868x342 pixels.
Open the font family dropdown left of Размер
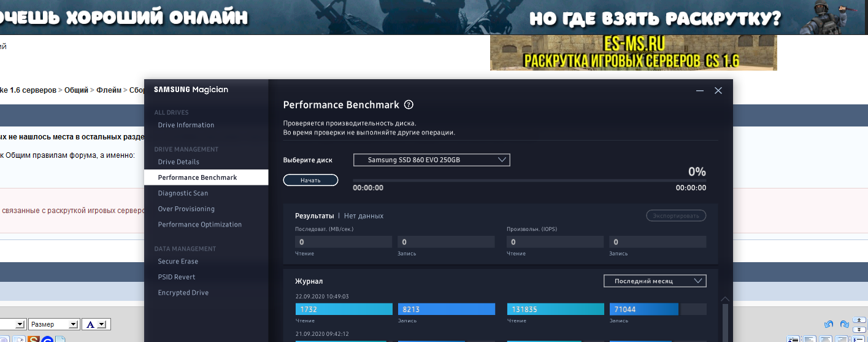click(12, 324)
